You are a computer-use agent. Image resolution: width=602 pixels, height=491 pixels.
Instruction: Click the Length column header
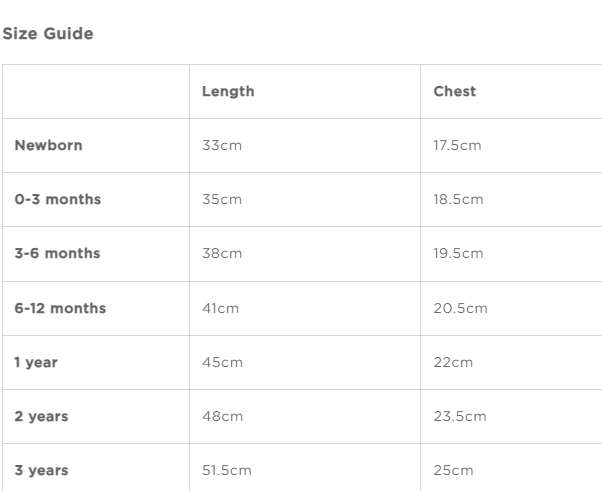[x=228, y=91]
